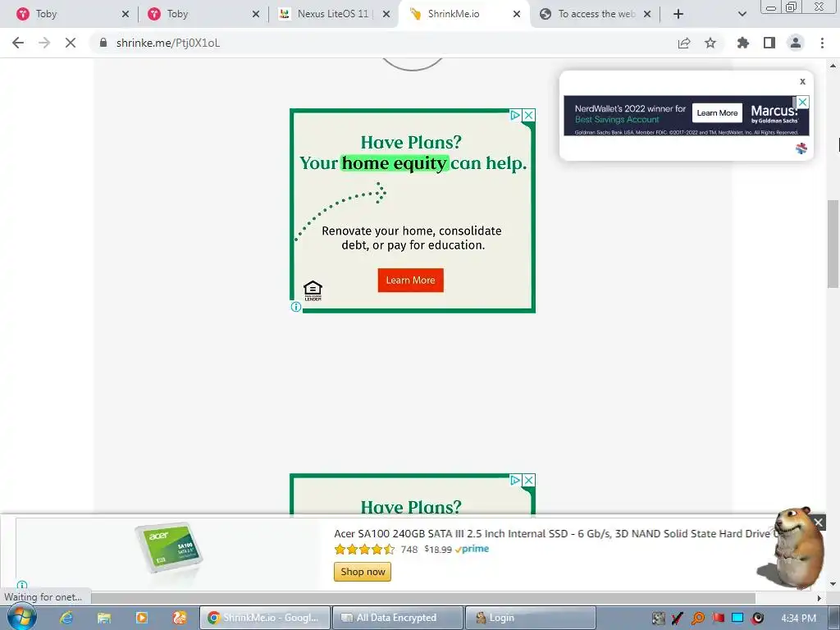Open the Chrome profile avatar
This screenshot has width=840, height=630.
point(796,43)
